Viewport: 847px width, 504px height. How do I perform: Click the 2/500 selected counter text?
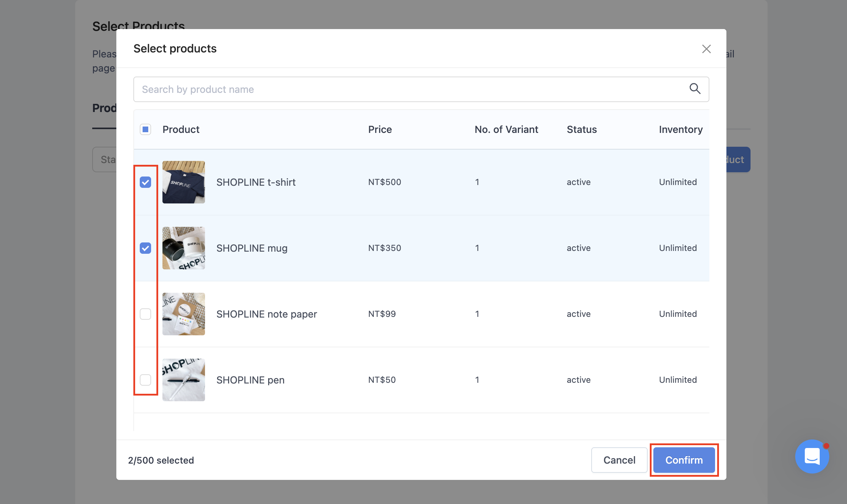161,460
